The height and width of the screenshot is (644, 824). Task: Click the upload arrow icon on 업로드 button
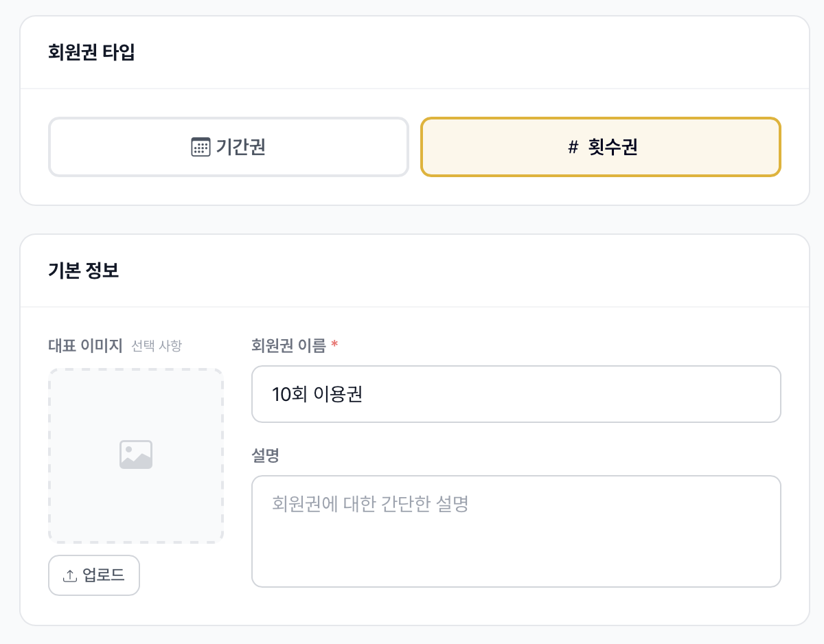tap(69, 575)
